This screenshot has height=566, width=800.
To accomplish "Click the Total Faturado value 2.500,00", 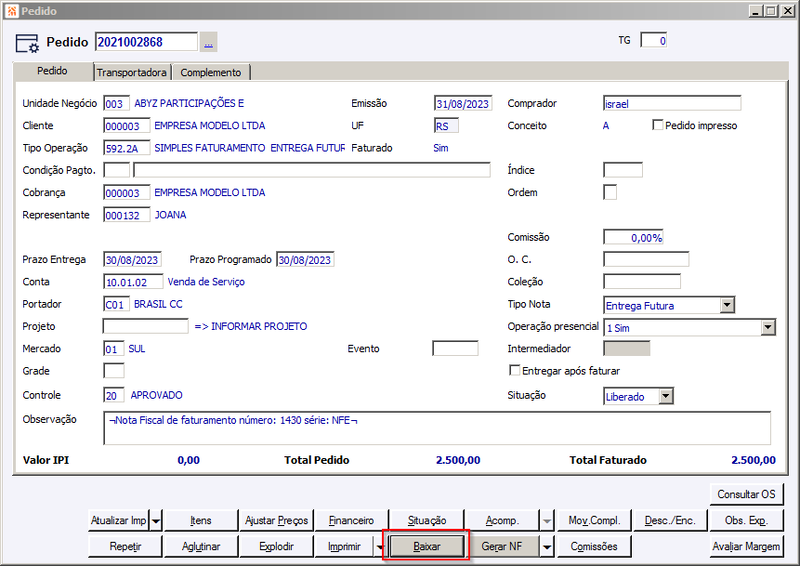I will click(753, 460).
